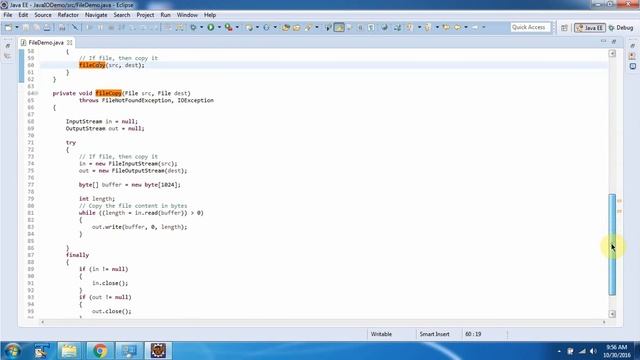This screenshot has width=640, height=360.
Task: Click the Debug bug icon
Action: point(193,27)
